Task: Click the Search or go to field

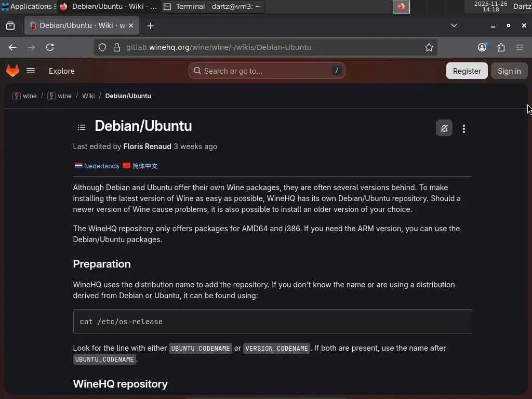Action: (267, 71)
